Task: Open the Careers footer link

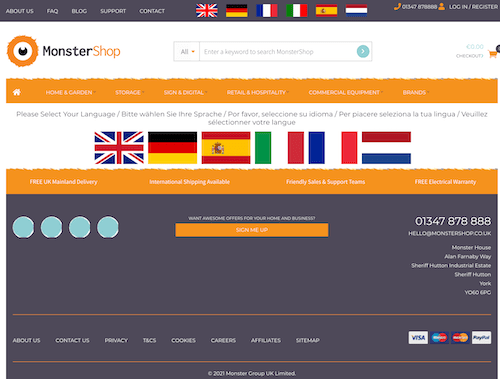Action: pyautogui.click(x=223, y=340)
